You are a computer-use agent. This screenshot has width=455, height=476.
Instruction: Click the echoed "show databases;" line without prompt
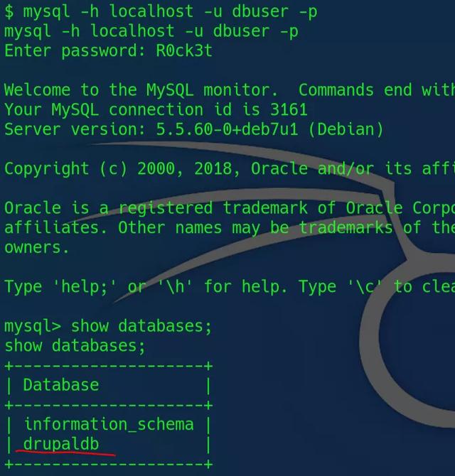click(75, 346)
